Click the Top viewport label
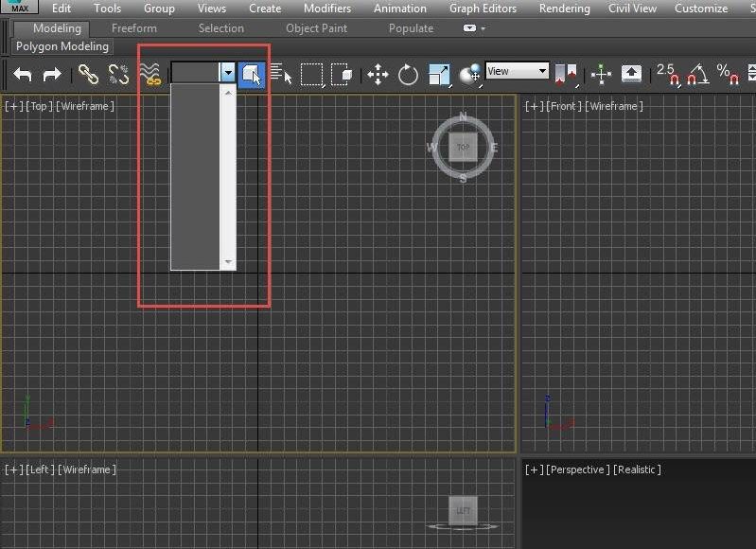 coord(39,106)
